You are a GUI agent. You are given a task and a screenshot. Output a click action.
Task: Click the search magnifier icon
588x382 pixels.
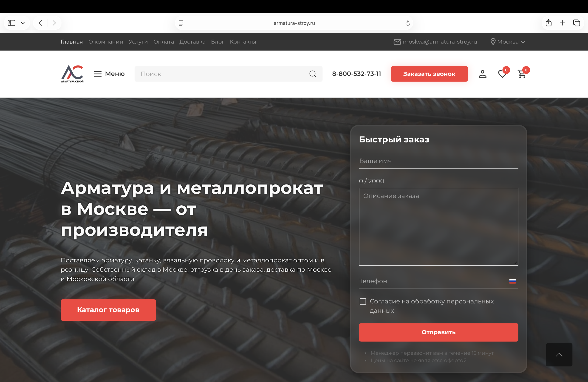(x=313, y=74)
